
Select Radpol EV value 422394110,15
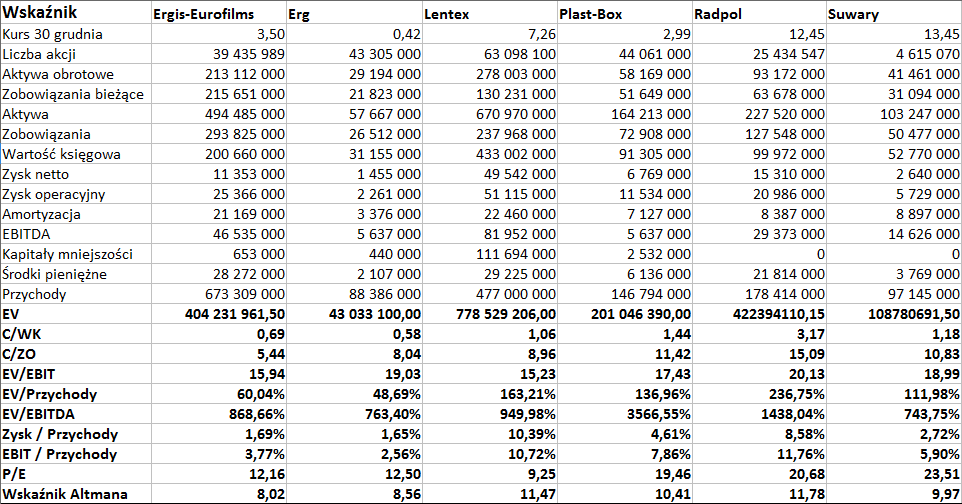(760, 314)
